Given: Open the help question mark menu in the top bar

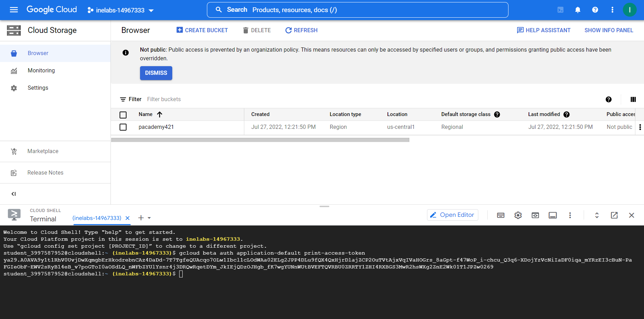Looking at the screenshot, I should [595, 10].
